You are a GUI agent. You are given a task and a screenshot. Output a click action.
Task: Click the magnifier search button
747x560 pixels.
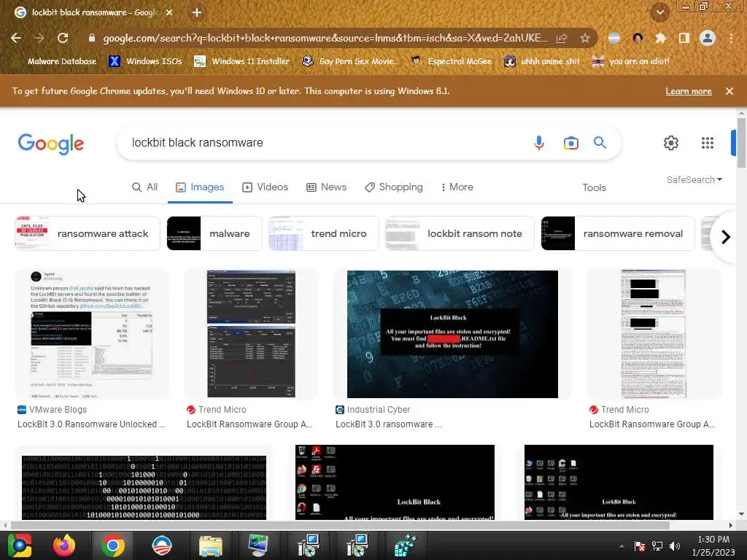coord(600,142)
